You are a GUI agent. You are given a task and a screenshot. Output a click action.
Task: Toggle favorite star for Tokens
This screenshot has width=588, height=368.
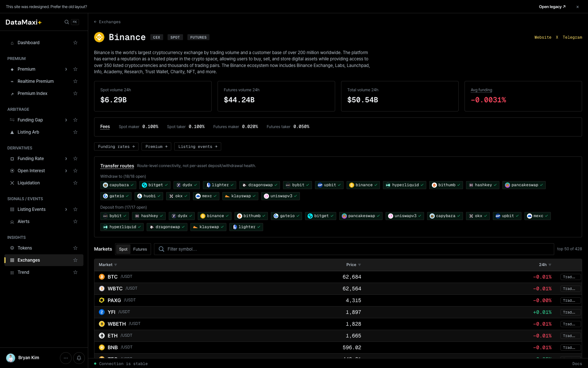click(75, 248)
